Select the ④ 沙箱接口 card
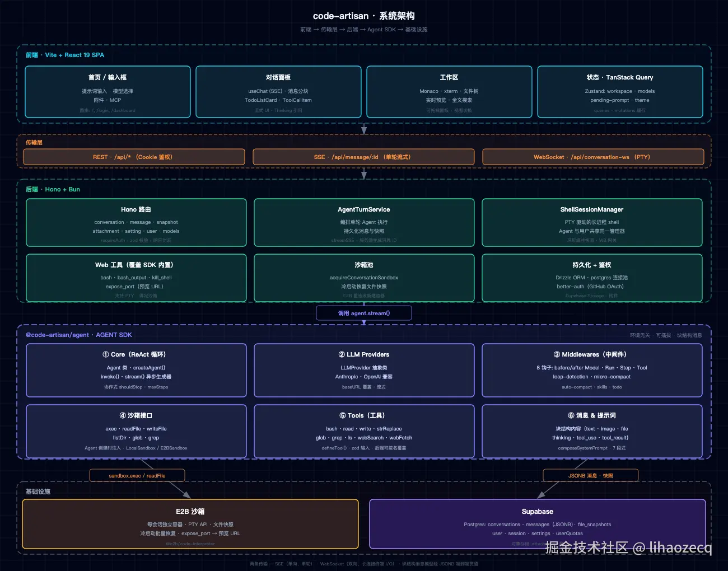This screenshot has height=571, width=728. (136, 431)
